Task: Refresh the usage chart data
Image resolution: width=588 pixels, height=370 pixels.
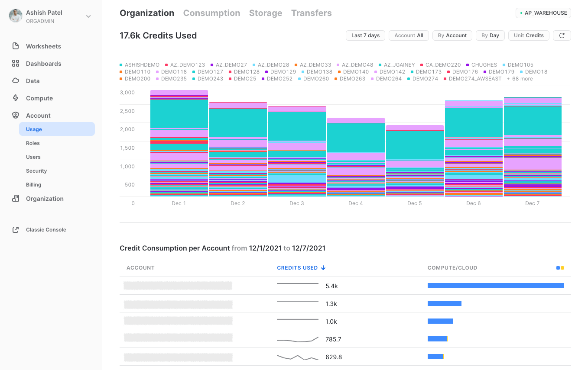Action: click(562, 35)
